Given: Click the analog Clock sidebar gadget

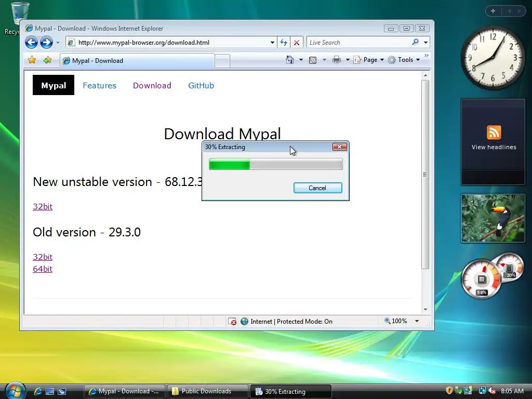Looking at the screenshot, I should coord(493,58).
